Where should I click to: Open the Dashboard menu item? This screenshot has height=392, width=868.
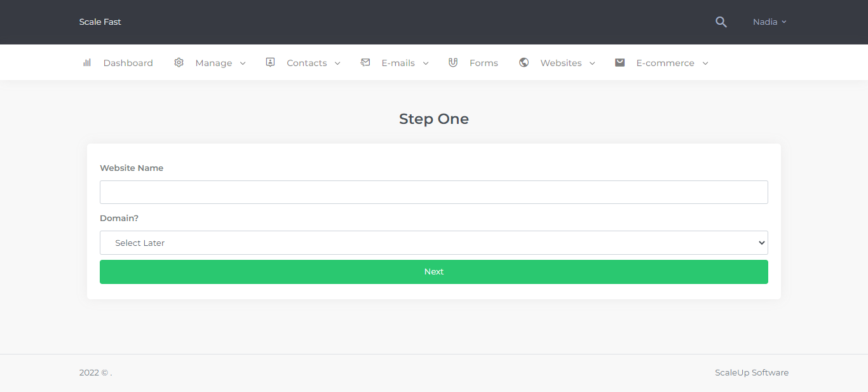(118, 63)
